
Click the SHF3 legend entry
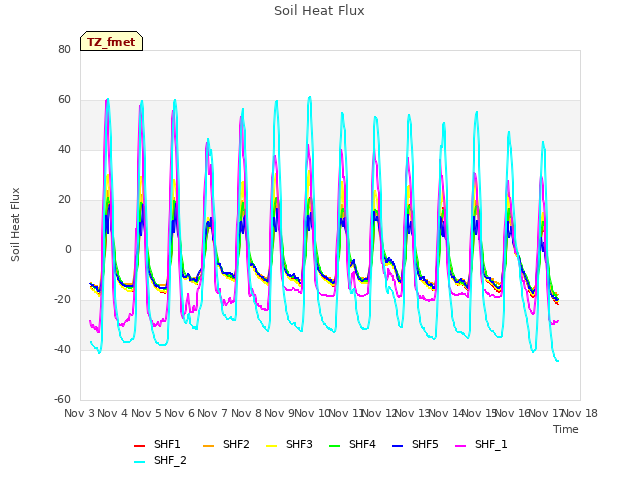289,444
